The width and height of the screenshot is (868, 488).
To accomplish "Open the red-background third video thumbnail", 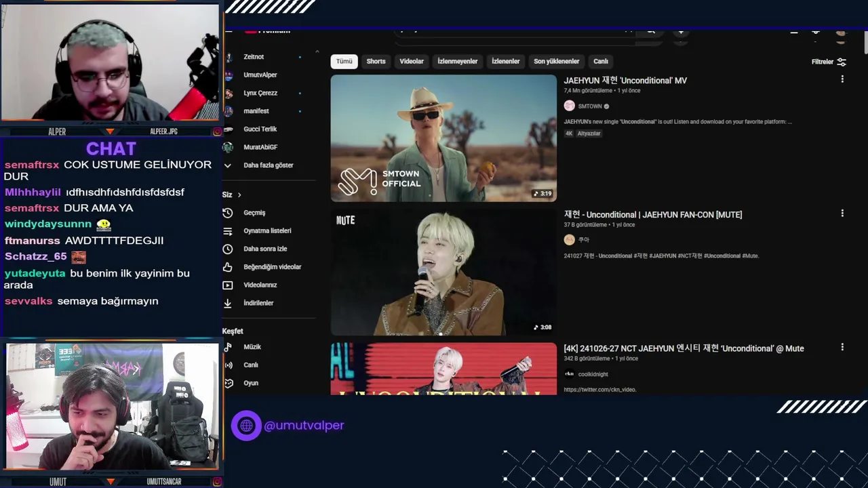I will [x=443, y=369].
